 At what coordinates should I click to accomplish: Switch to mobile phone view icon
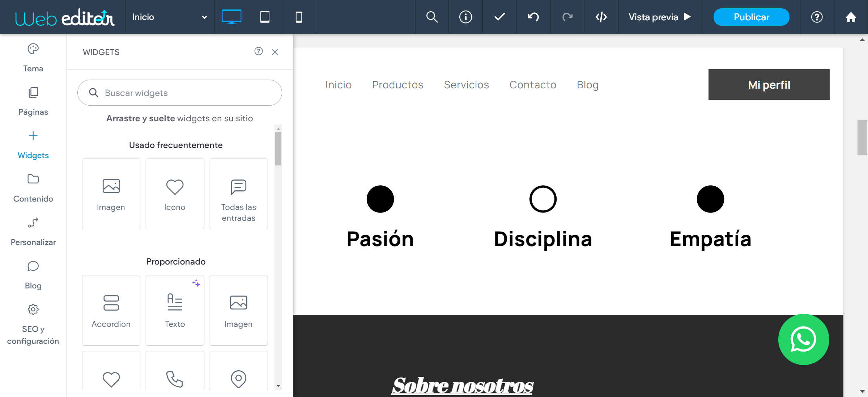(x=299, y=17)
